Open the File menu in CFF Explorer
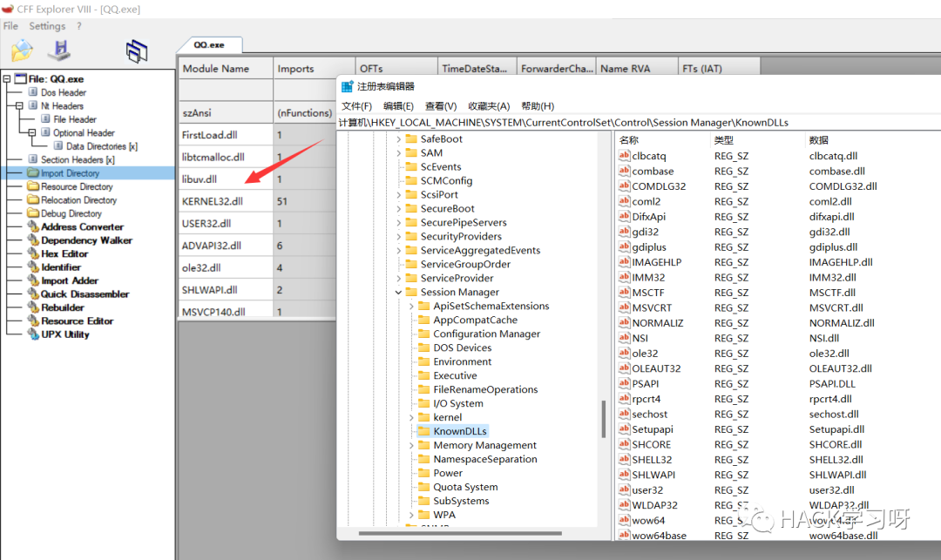The image size is (941, 560). coord(10,26)
